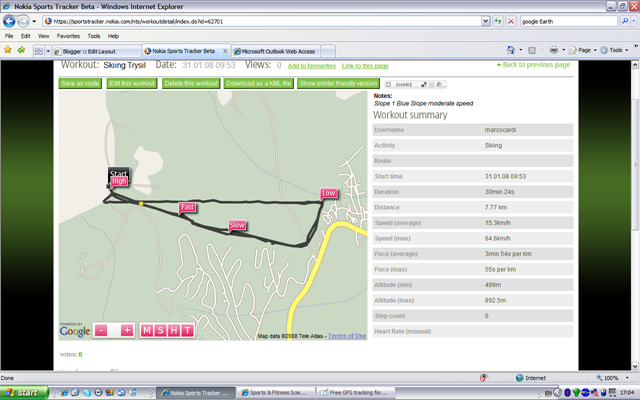The width and height of the screenshot is (640, 400).
Task: Click the search box containing 'google Earth'
Action: tap(569, 21)
